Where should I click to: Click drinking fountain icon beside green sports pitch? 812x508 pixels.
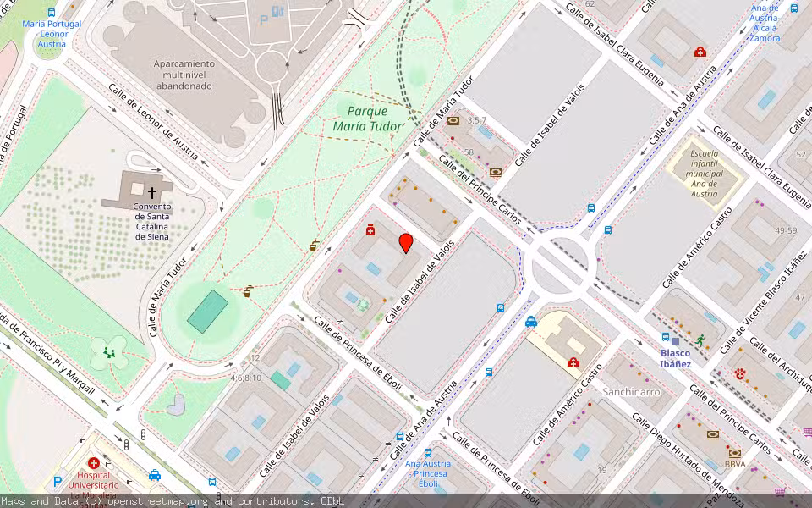pos(248,291)
